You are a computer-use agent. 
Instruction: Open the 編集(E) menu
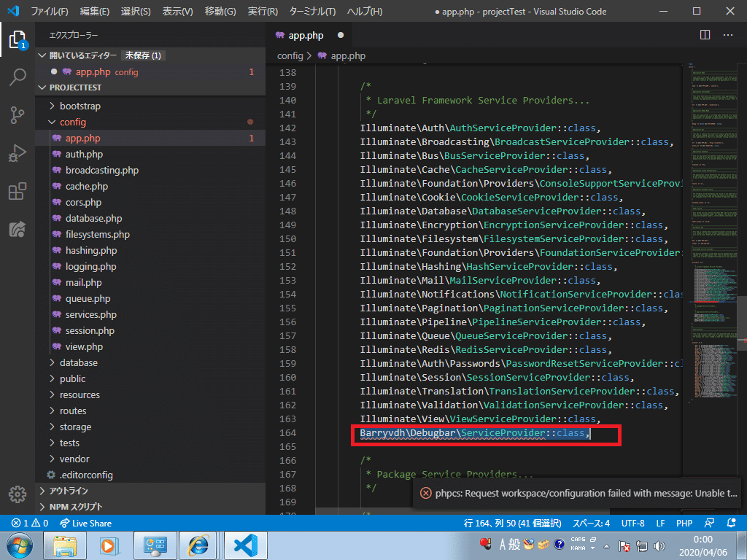tap(95, 11)
